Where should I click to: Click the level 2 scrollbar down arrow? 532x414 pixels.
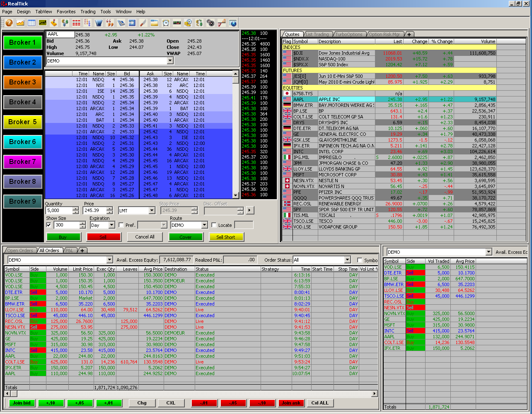pos(236,195)
